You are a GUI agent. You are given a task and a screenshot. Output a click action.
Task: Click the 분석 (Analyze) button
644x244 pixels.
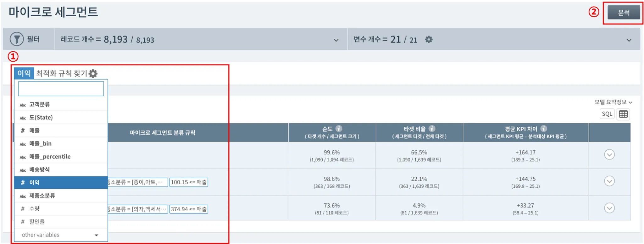623,13
